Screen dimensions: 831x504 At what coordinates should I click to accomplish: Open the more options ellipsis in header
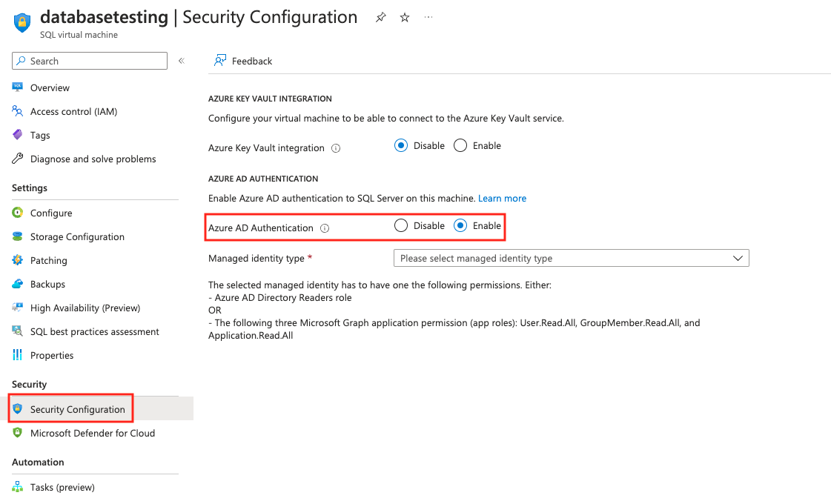point(428,17)
